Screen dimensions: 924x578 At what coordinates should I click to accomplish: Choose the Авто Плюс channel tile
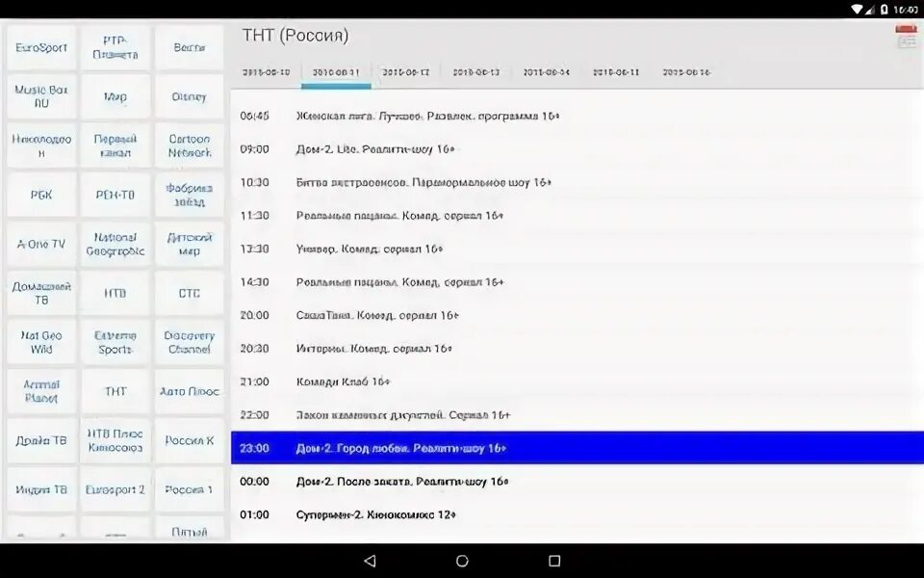(190, 391)
